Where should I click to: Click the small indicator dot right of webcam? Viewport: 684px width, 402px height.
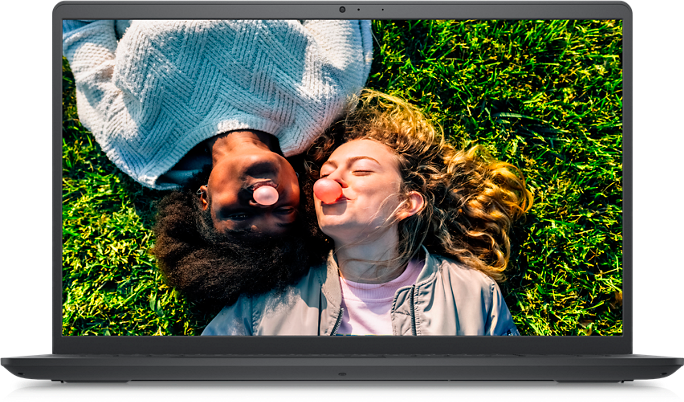pyautogui.click(x=358, y=10)
